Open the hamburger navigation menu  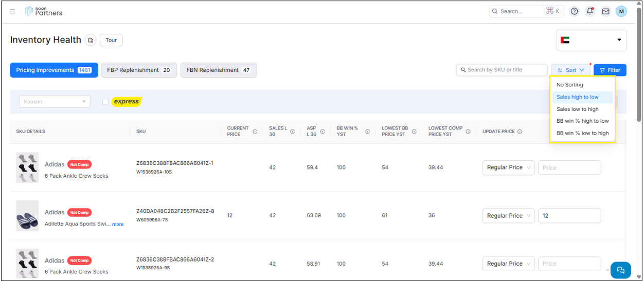tap(12, 11)
